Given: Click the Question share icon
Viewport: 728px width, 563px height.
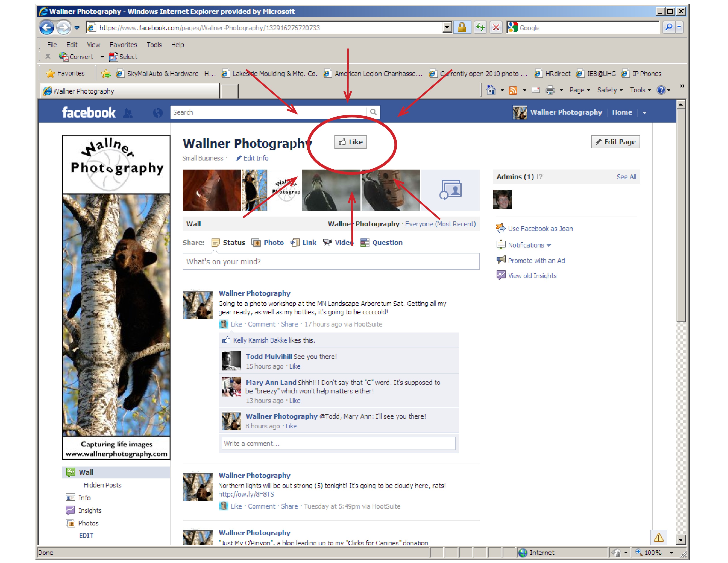Looking at the screenshot, I should (365, 242).
